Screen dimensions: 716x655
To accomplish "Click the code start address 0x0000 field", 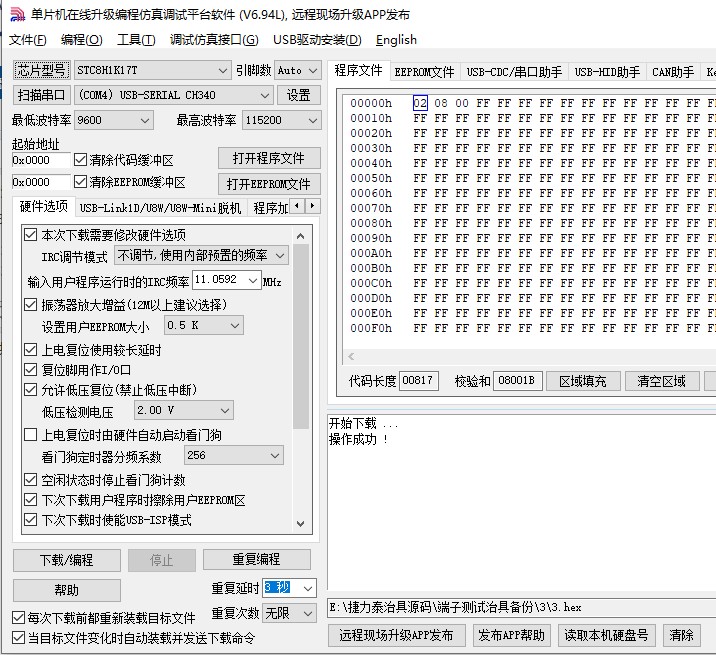I will pyautogui.click(x=41, y=160).
